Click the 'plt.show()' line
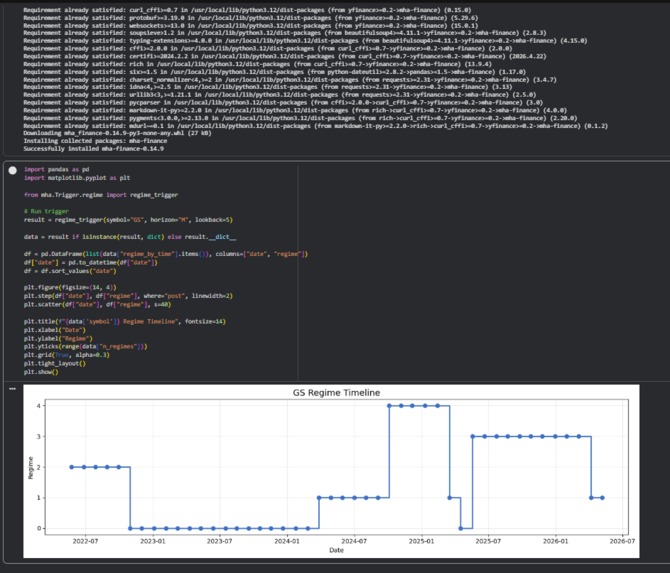Screen dimensions: 670x573 [x=41, y=372]
